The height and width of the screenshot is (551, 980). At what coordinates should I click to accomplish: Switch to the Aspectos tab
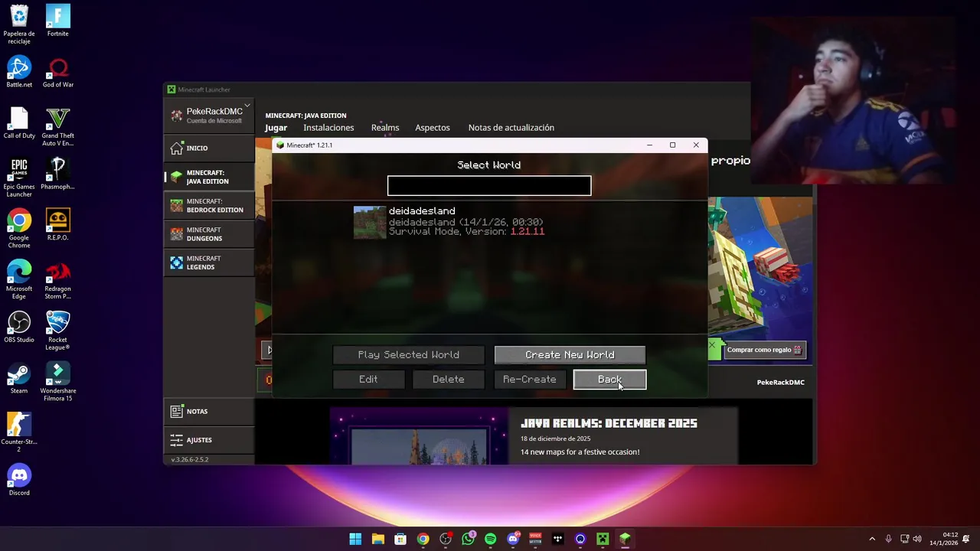point(433,128)
